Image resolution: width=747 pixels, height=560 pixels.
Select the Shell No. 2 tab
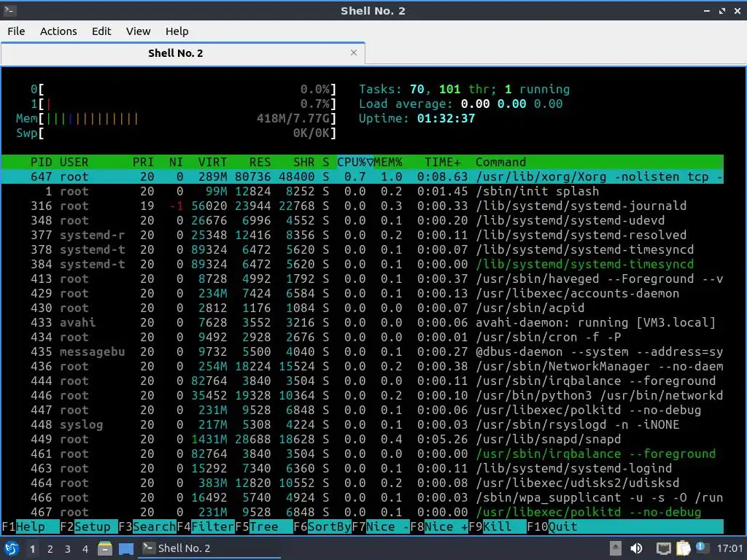183,52
